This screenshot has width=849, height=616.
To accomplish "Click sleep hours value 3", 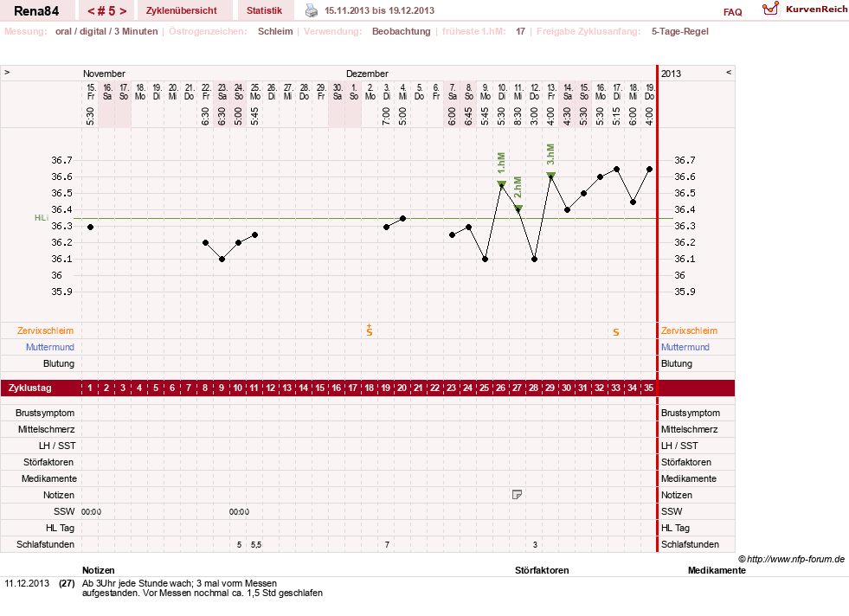I will [x=535, y=544].
